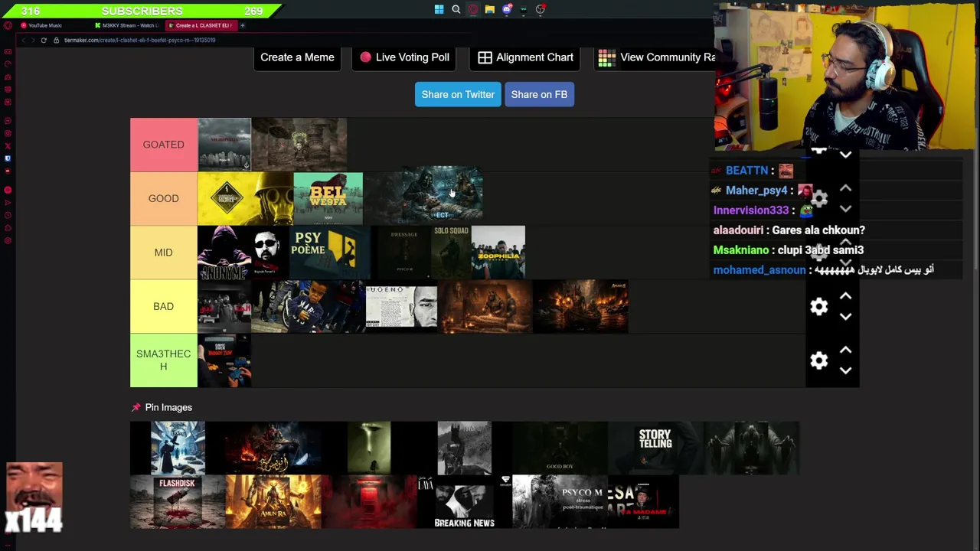Click Share on FB
This screenshot has width=980, height=551.
[539, 94]
